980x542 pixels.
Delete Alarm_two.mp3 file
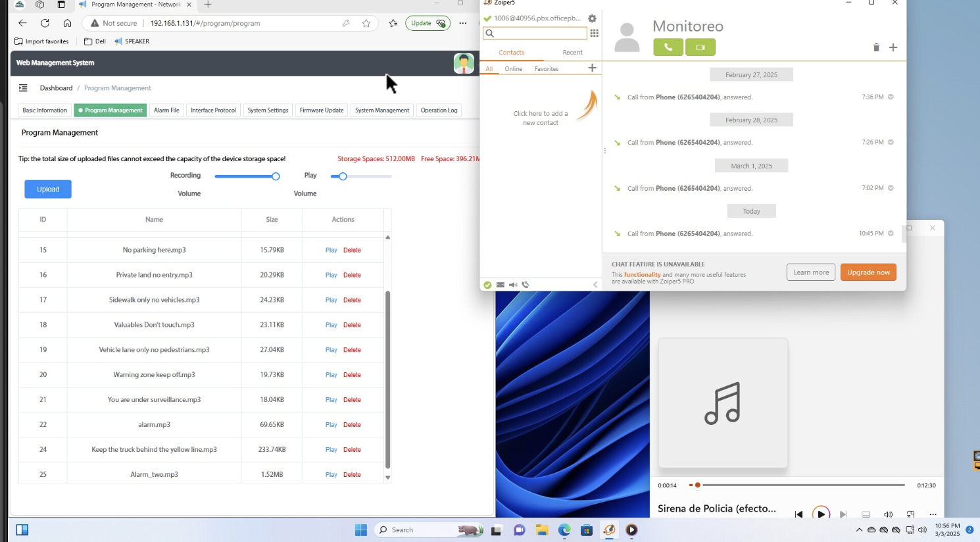point(352,475)
